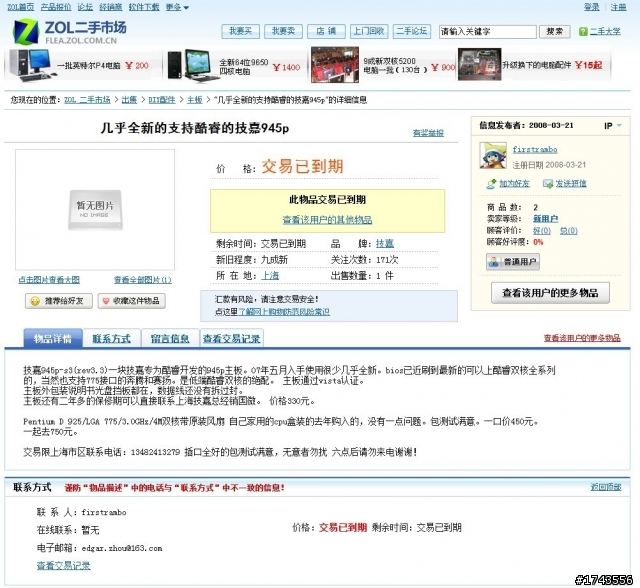This screenshot has width=640, height=588.
Task: Click the phone number 13482413279 text
Action: point(155,452)
